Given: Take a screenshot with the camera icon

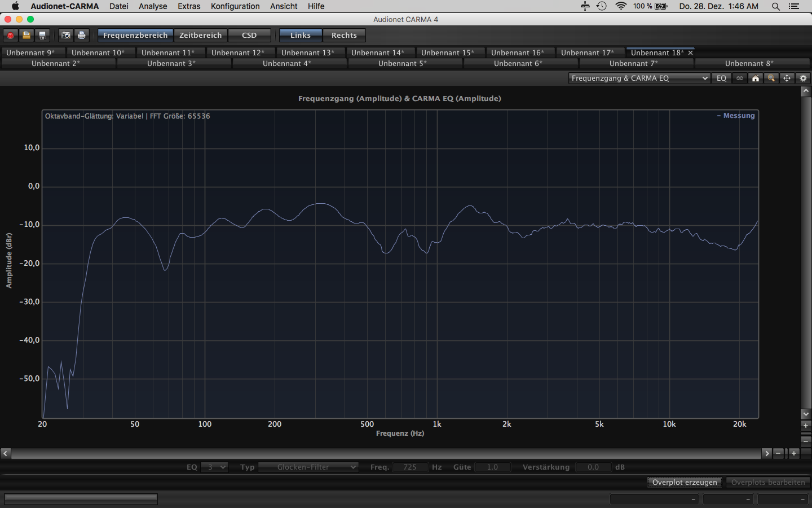Looking at the screenshot, I should pyautogui.click(x=66, y=35).
